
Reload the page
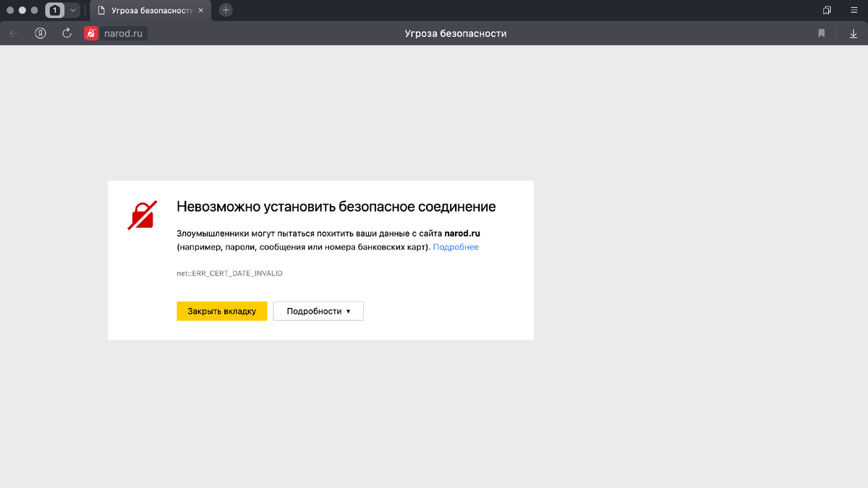[x=67, y=33]
